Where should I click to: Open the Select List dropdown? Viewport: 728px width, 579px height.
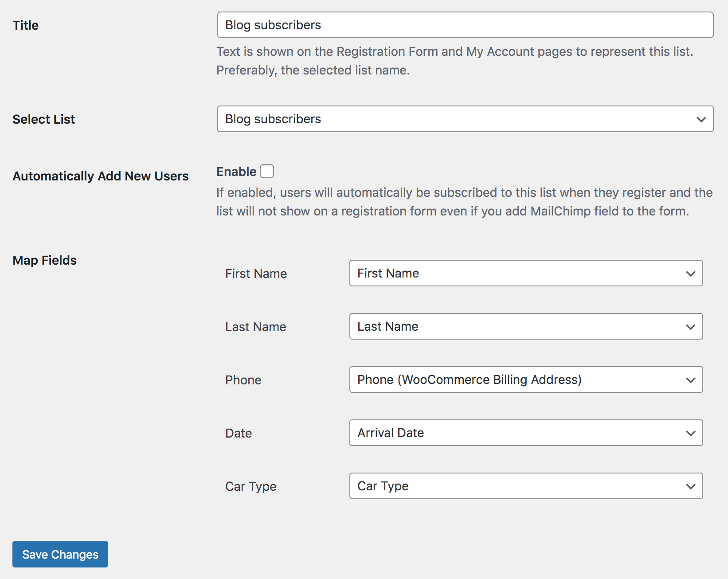pos(465,119)
